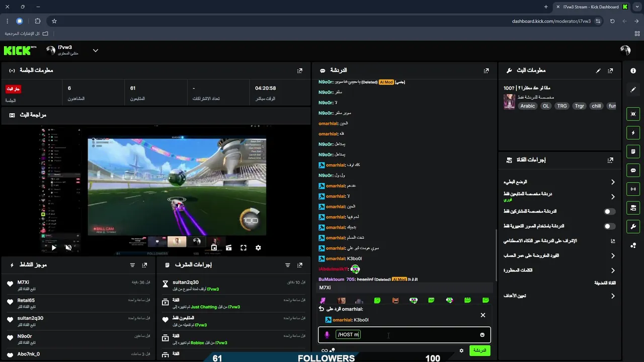Expand banned words row

[559, 270]
